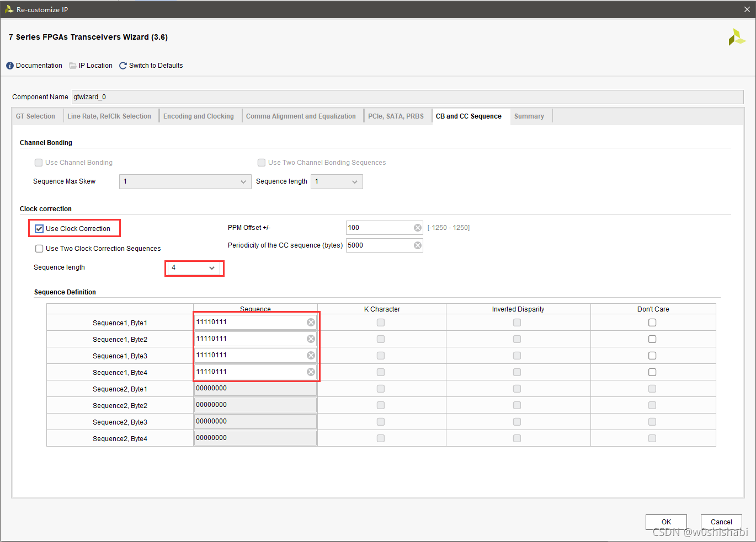
Task: Open the Documentation link
Action: coord(39,66)
